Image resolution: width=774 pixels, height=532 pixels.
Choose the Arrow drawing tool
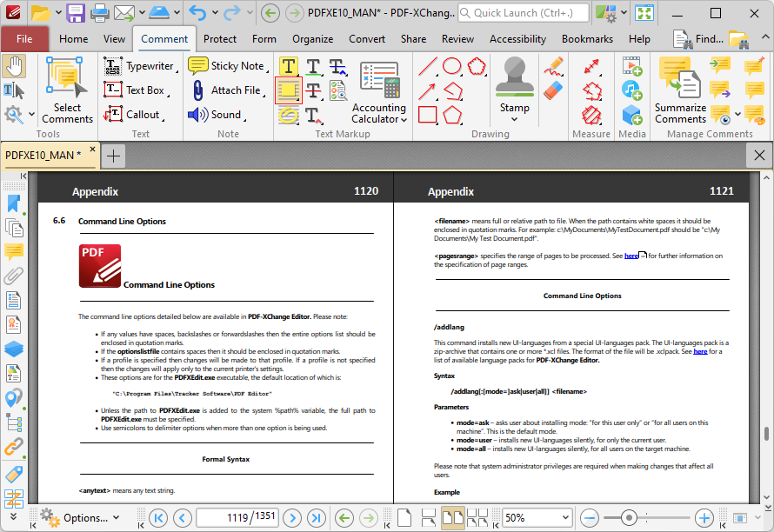pyautogui.click(x=428, y=90)
